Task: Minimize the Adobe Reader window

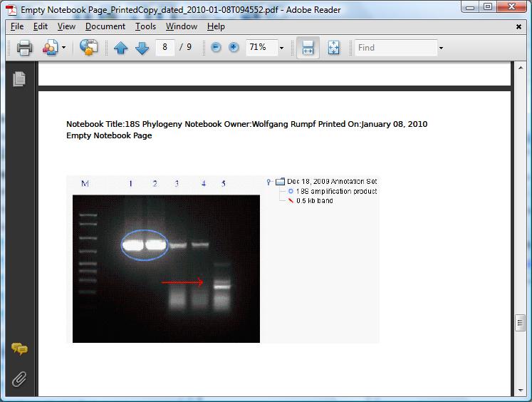Action: [x=470, y=7]
